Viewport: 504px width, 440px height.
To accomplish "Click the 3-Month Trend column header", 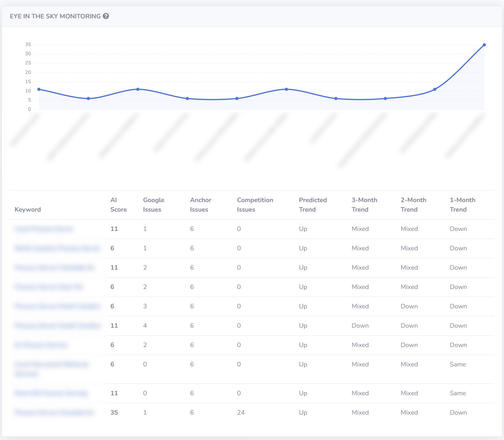I will [x=364, y=205].
